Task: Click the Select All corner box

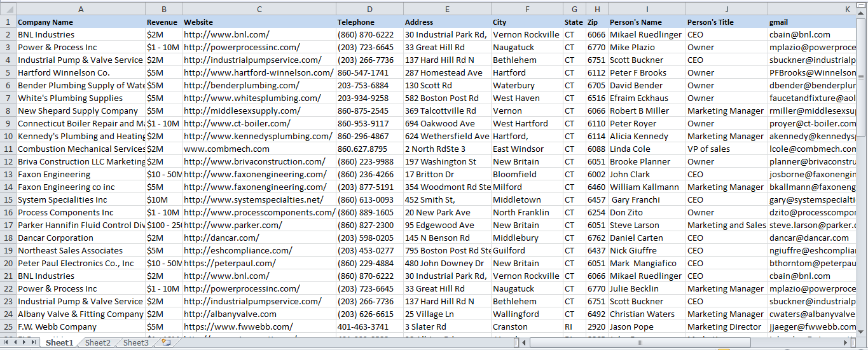Action: pyautogui.click(x=8, y=9)
